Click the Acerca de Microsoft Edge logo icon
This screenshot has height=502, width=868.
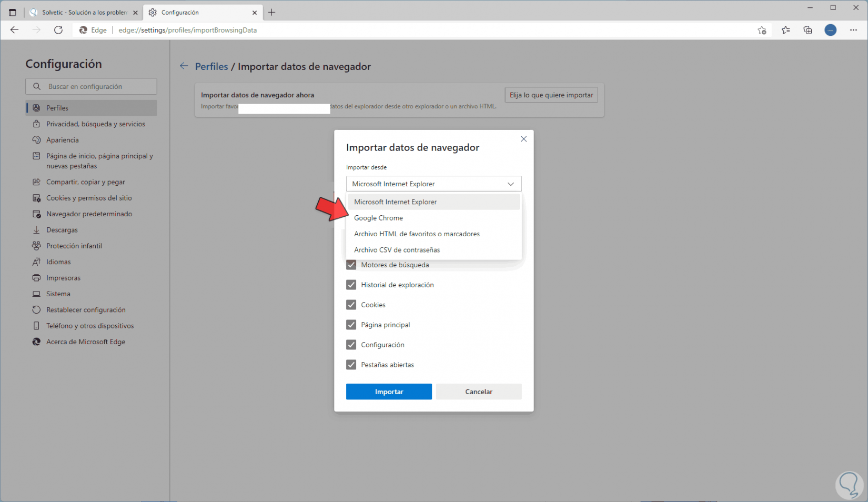pyautogui.click(x=36, y=342)
